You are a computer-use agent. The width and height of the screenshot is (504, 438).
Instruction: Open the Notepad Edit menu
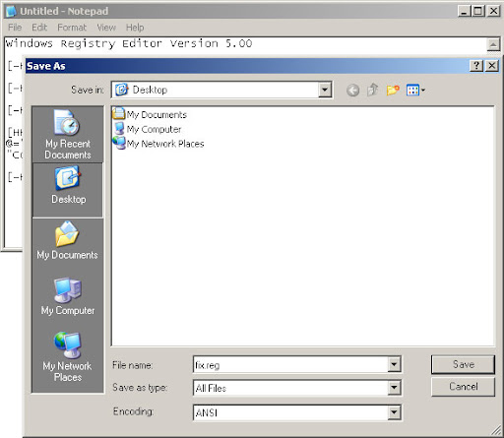tap(39, 28)
